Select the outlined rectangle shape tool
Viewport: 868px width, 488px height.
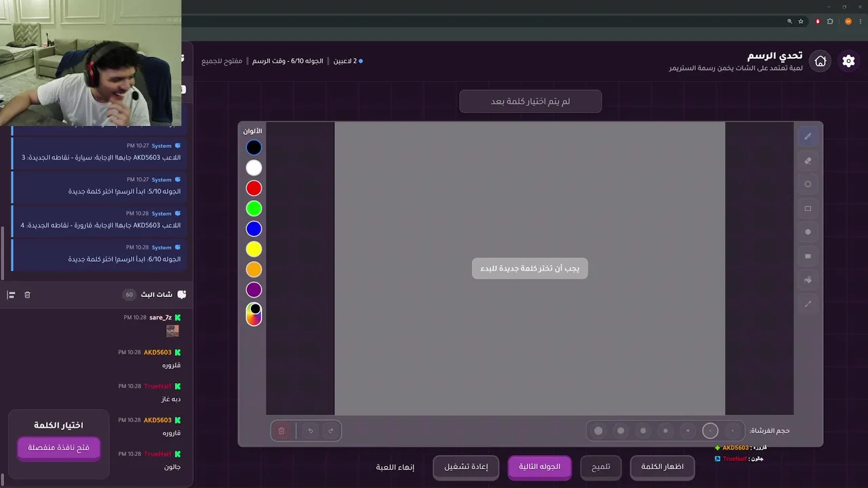808,209
